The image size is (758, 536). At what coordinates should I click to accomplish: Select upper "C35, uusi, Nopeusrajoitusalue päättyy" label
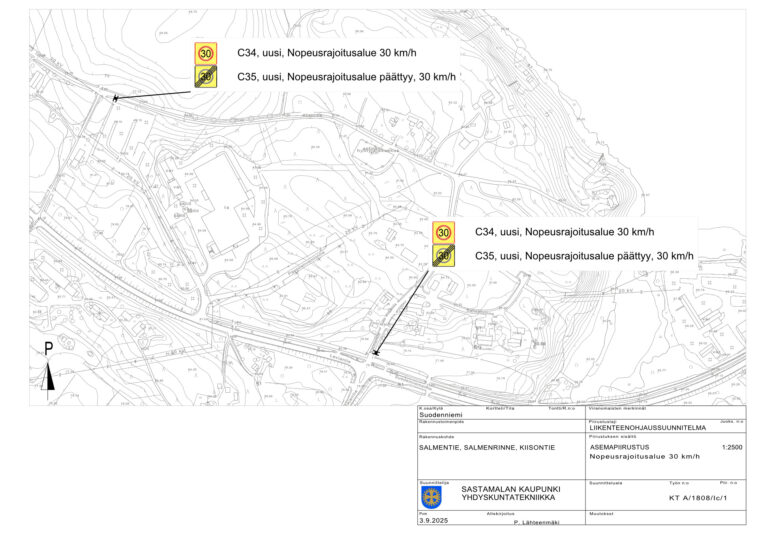click(x=346, y=76)
